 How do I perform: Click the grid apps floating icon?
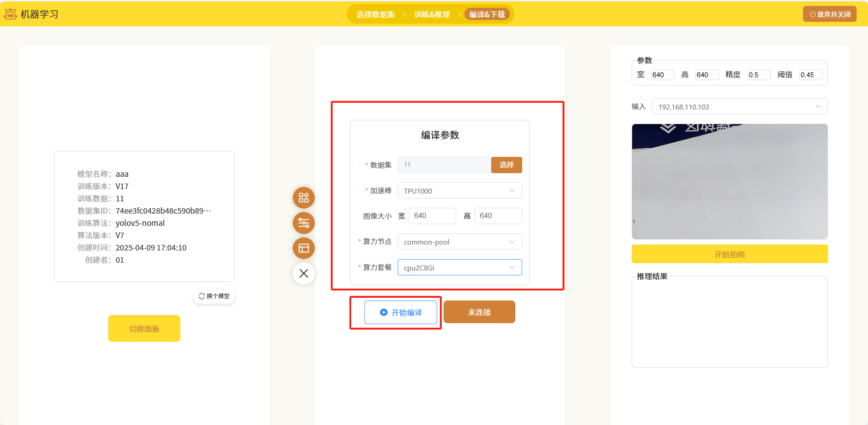(x=304, y=198)
